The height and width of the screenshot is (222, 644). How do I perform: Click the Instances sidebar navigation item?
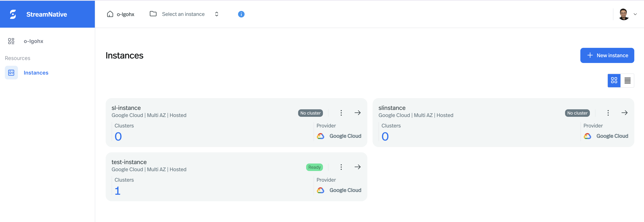(x=36, y=73)
